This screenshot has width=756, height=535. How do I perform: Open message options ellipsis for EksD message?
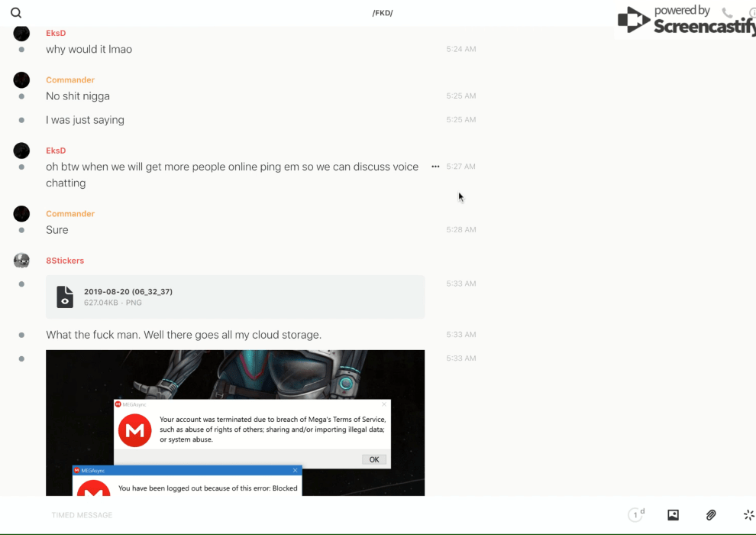(435, 167)
